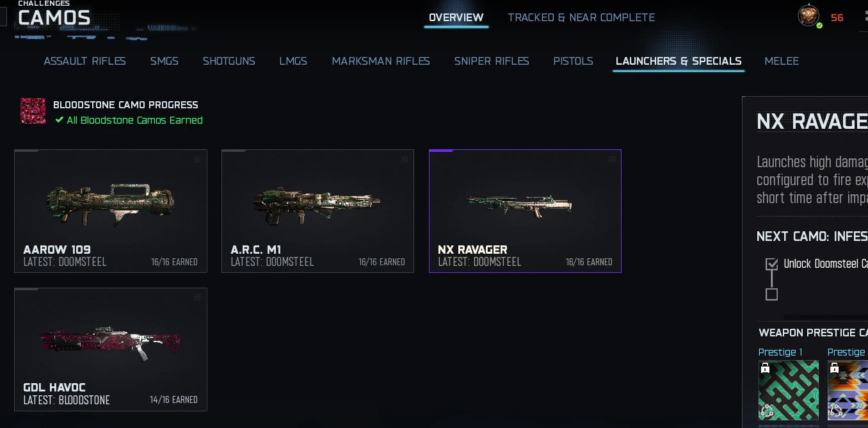Toggle the Unlock Doomsteel Camo checkbox
Screen dimensions: 868x428
point(771,264)
